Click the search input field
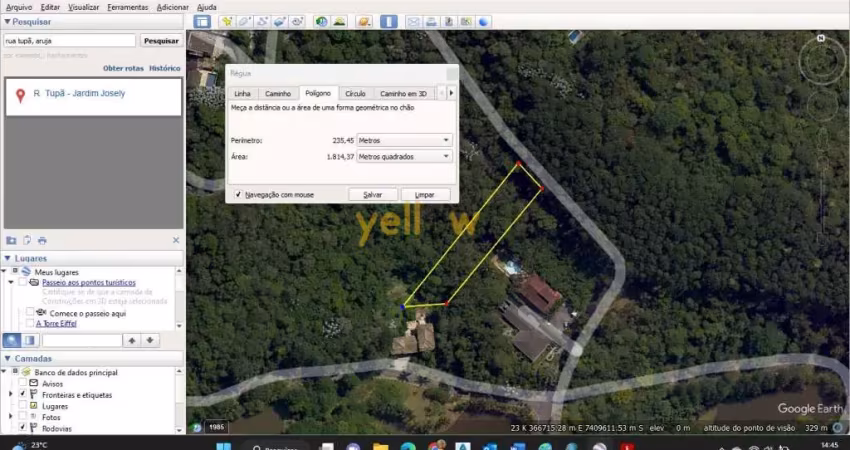This screenshot has height=450, width=850. (69, 41)
